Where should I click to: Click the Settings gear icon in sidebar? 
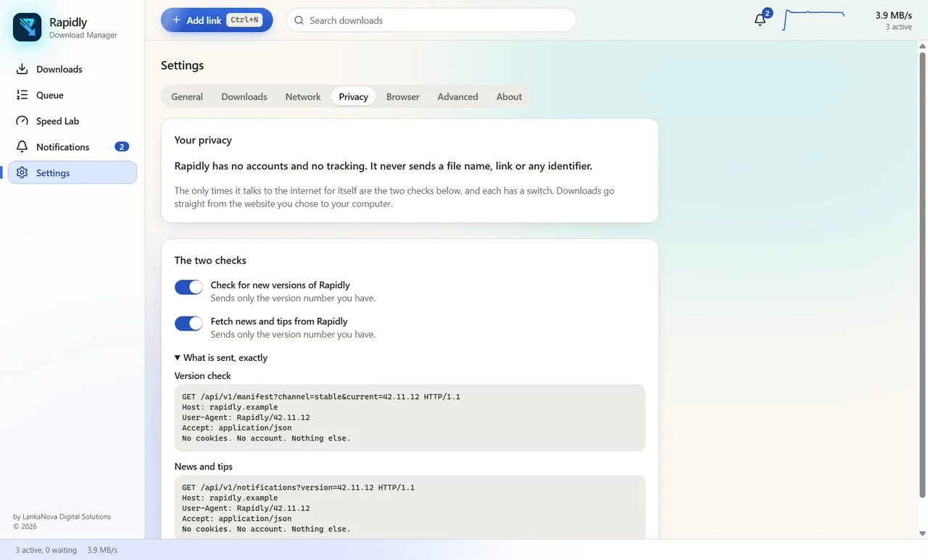(22, 173)
